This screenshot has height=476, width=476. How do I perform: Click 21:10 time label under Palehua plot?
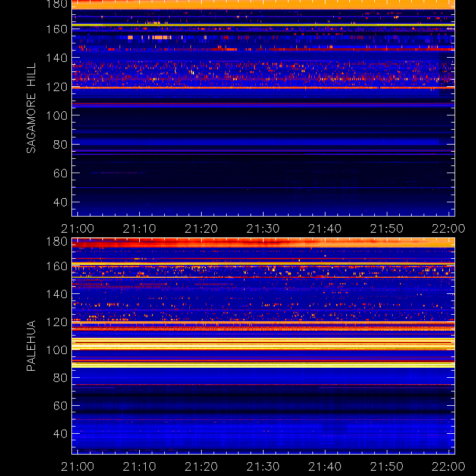[x=139, y=466]
